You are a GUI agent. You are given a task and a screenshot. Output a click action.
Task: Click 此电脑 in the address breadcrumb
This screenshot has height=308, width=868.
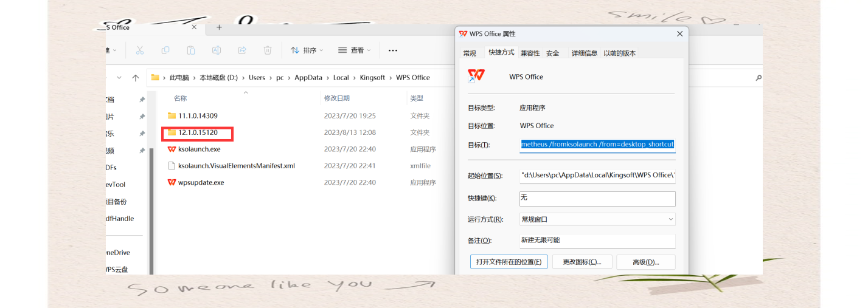pos(179,78)
